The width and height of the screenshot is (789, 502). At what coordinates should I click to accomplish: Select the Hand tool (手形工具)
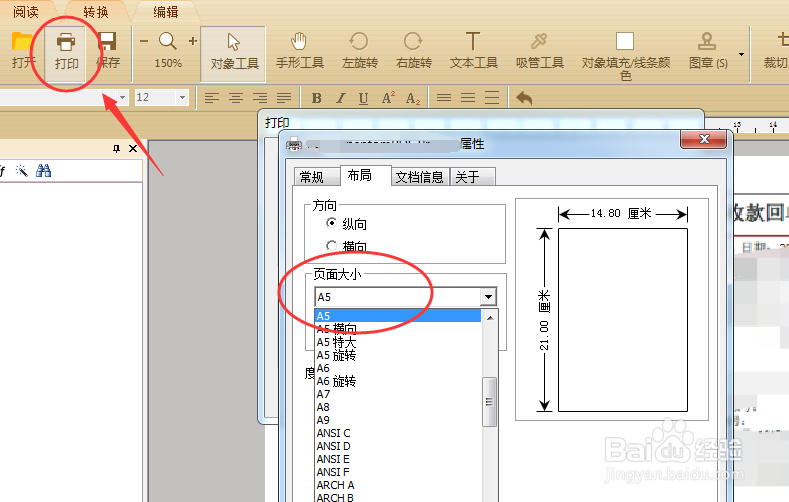click(x=299, y=50)
